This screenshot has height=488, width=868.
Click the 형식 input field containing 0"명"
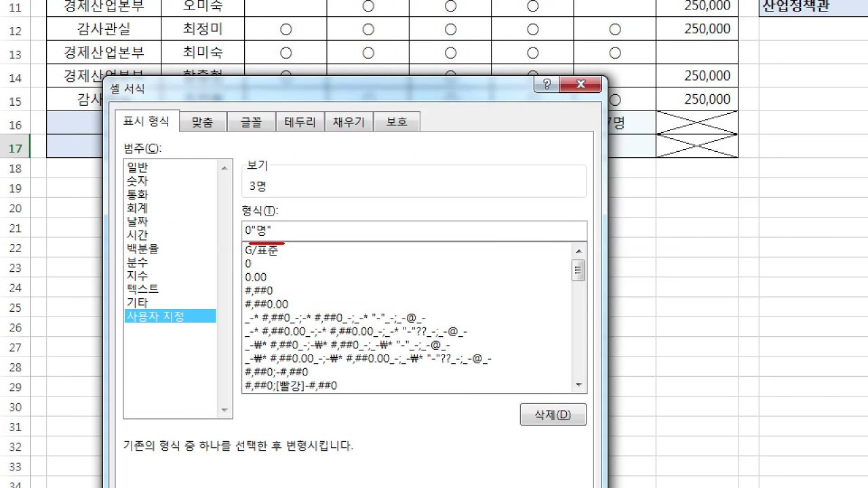[x=414, y=230]
